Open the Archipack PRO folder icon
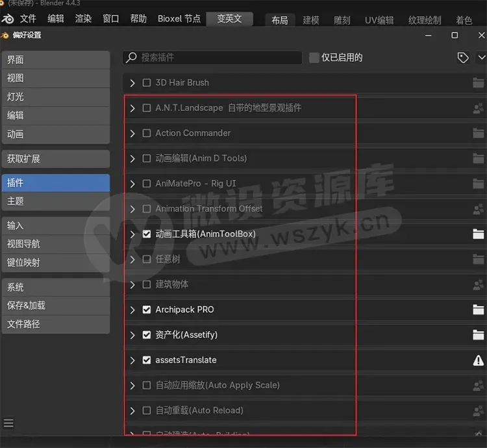 (x=478, y=310)
